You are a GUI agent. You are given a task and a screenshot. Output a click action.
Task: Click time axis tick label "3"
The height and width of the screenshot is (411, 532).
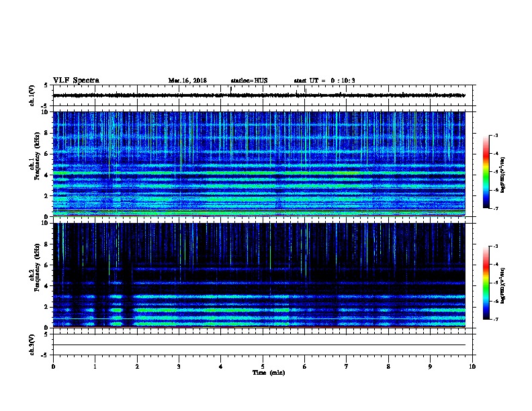coord(179,367)
